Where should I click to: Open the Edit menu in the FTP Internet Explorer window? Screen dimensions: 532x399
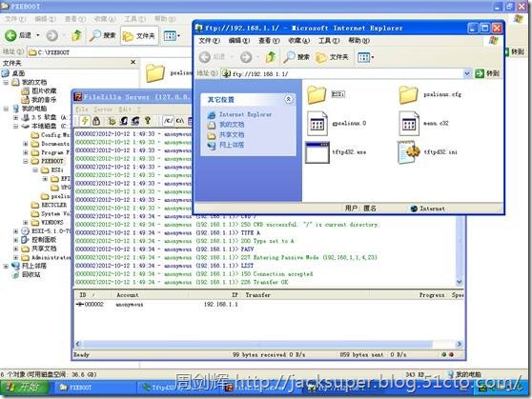click(239, 41)
